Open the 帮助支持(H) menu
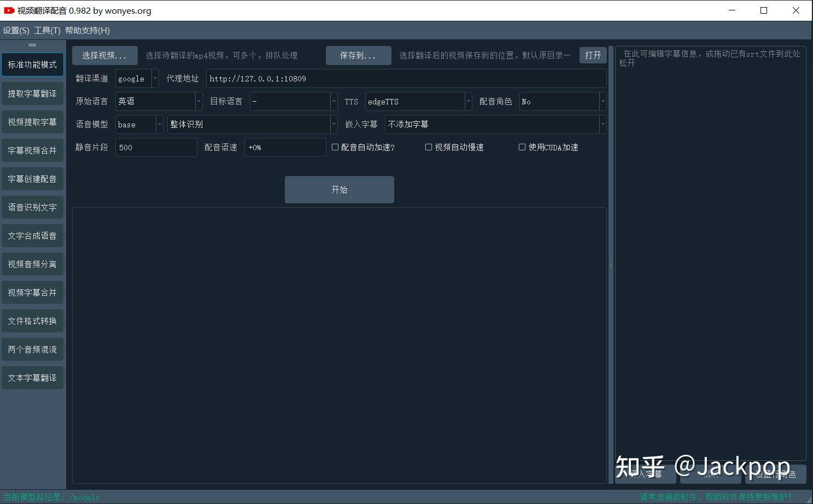This screenshot has width=813, height=504. click(x=87, y=31)
